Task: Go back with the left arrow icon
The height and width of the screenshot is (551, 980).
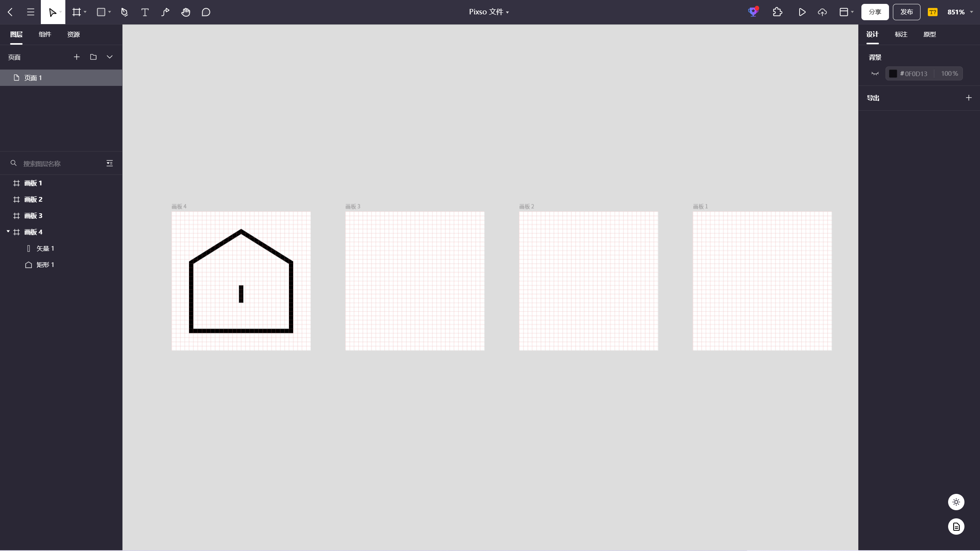Action: click(x=10, y=12)
